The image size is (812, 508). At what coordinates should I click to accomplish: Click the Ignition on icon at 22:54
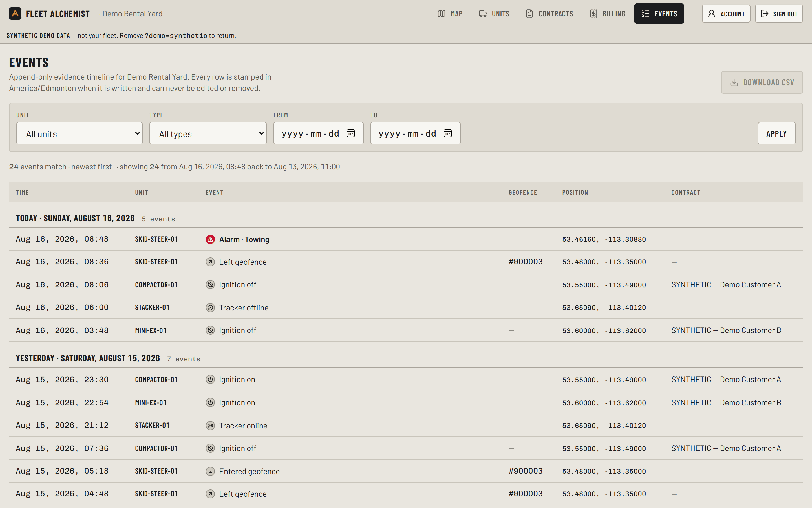coord(210,402)
